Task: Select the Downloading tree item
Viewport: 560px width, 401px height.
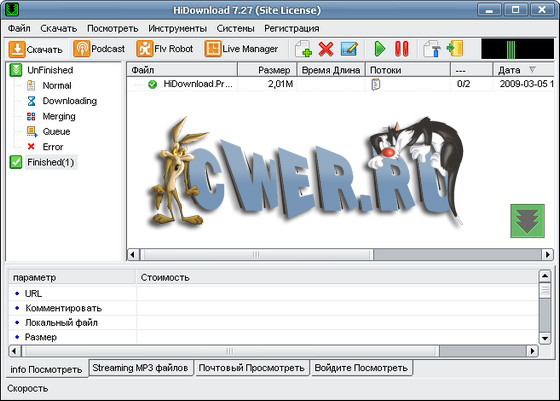Action: point(70,101)
